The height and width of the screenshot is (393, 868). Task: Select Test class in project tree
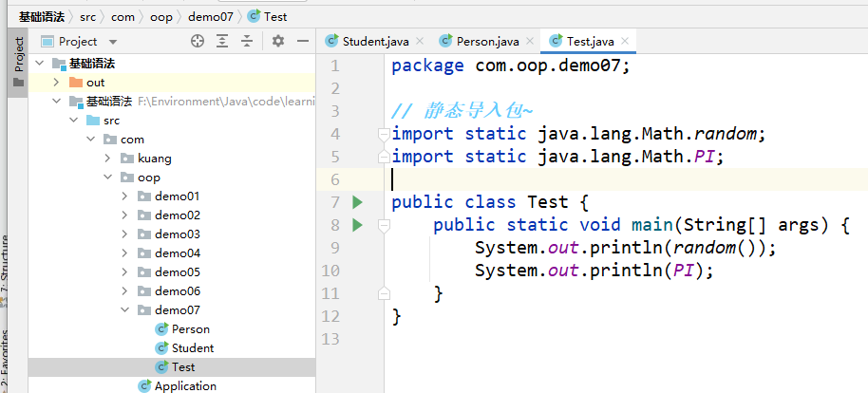(172, 367)
